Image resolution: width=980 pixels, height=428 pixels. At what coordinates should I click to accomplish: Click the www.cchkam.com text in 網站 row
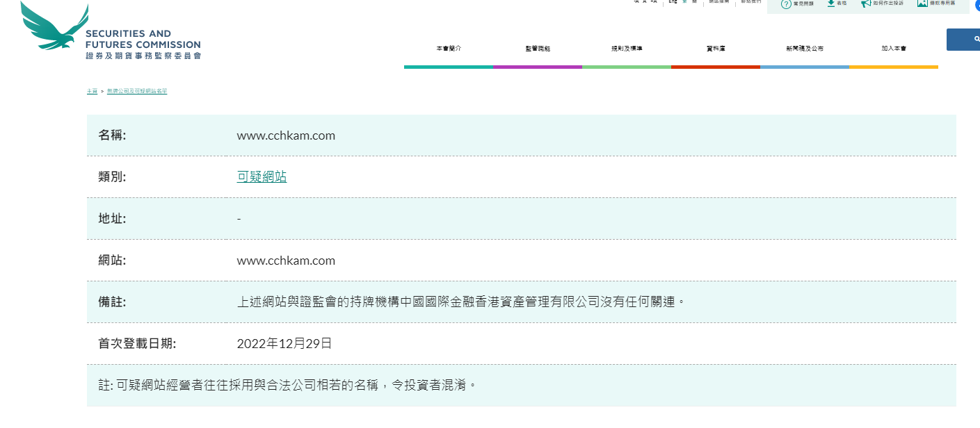(x=286, y=261)
